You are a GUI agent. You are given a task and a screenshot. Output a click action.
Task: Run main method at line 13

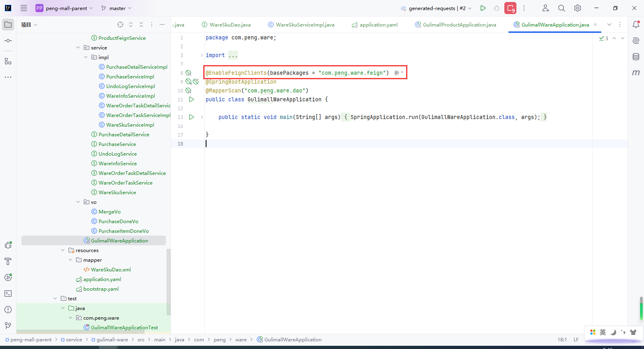click(x=192, y=117)
